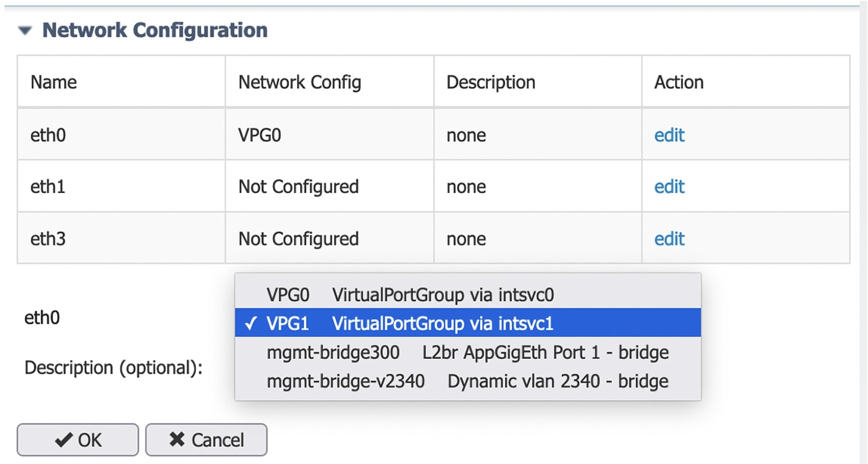868x464 pixels.
Task: Edit the eth1 network configuration
Action: click(x=668, y=186)
